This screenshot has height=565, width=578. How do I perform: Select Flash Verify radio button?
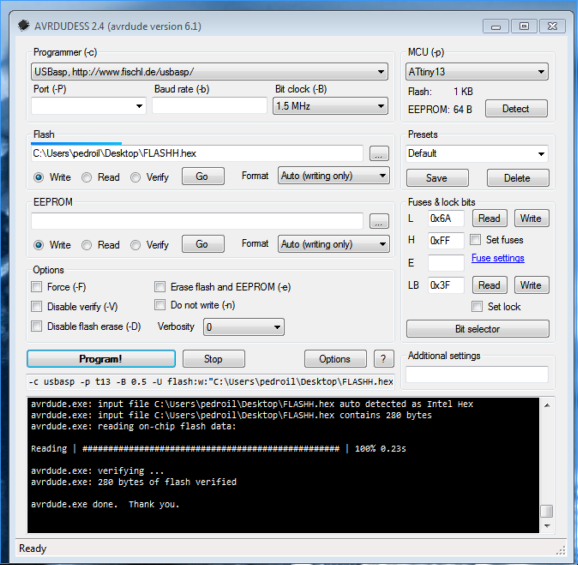135,177
